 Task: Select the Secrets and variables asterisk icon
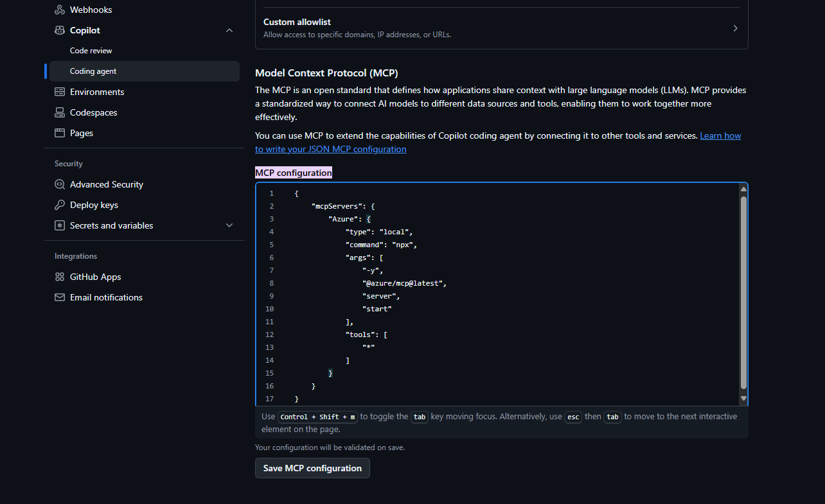pyautogui.click(x=60, y=225)
